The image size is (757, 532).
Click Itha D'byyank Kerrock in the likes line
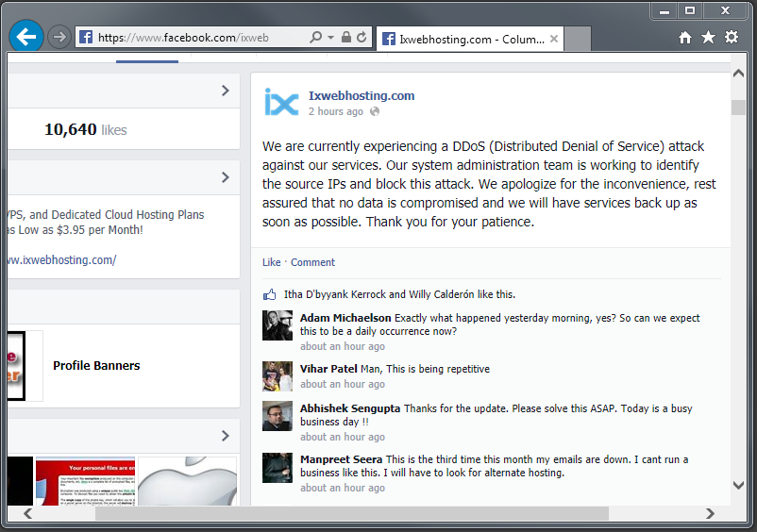click(335, 294)
